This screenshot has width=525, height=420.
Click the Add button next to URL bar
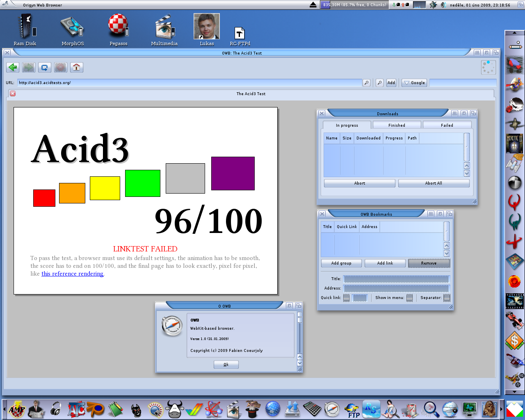(391, 83)
